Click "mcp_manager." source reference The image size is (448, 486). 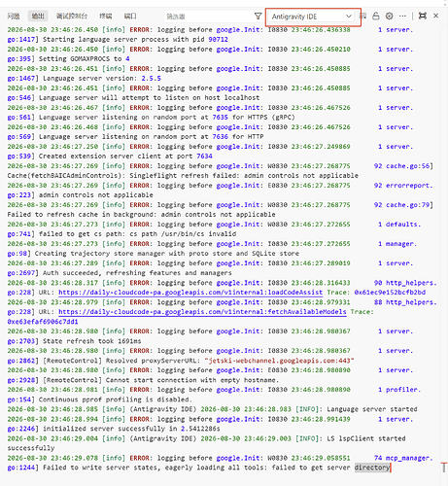pos(409,458)
